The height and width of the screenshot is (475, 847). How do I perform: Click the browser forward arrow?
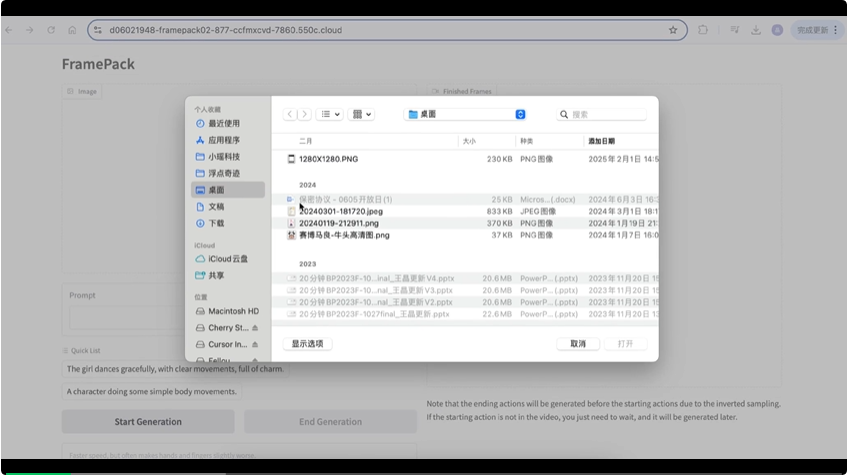click(x=30, y=30)
